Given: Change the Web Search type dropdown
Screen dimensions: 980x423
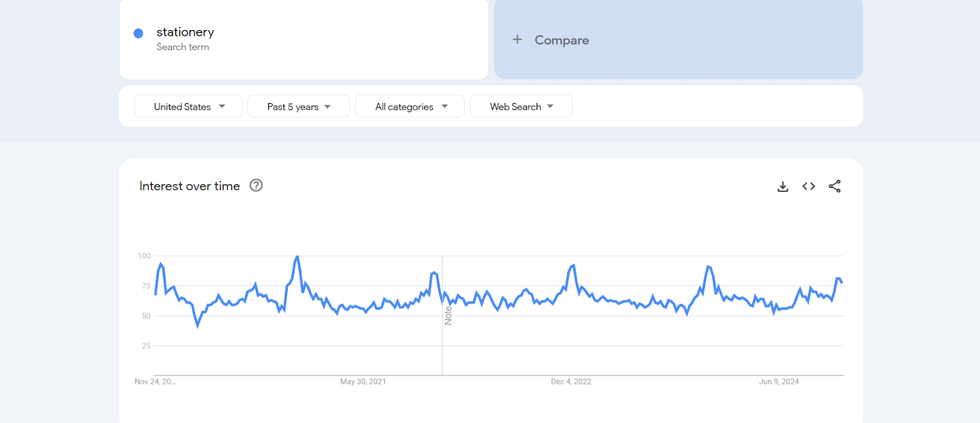Looking at the screenshot, I should click(x=521, y=106).
